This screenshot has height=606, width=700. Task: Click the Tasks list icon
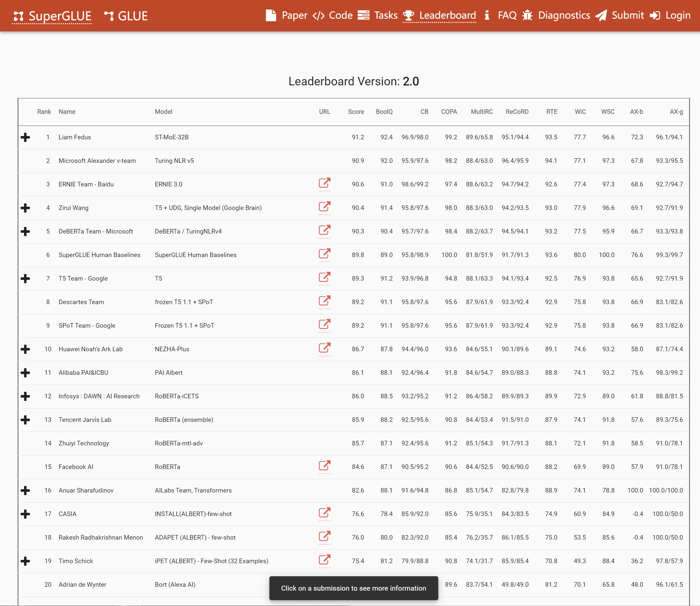[363, 15]
